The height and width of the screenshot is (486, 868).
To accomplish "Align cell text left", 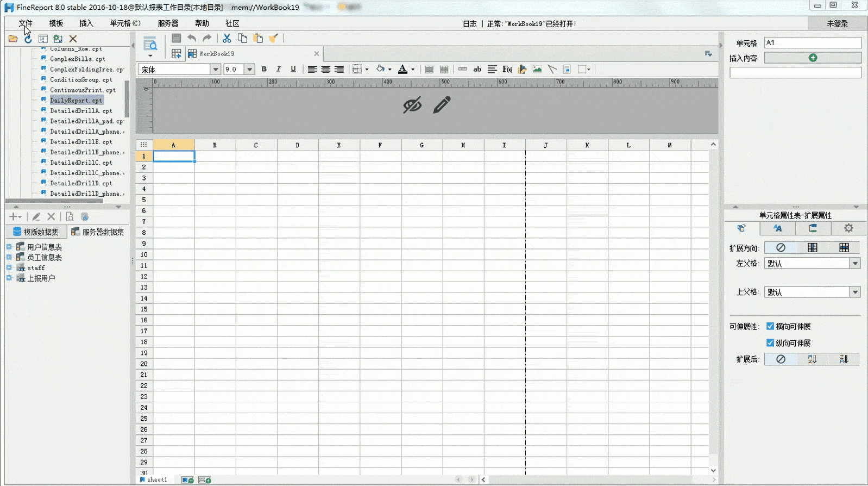I will pyautogui.click(x=312, y=70).
